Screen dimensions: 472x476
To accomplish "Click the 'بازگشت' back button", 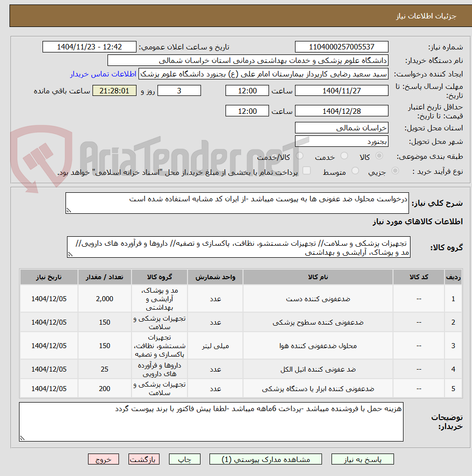I will coord(143,460).
